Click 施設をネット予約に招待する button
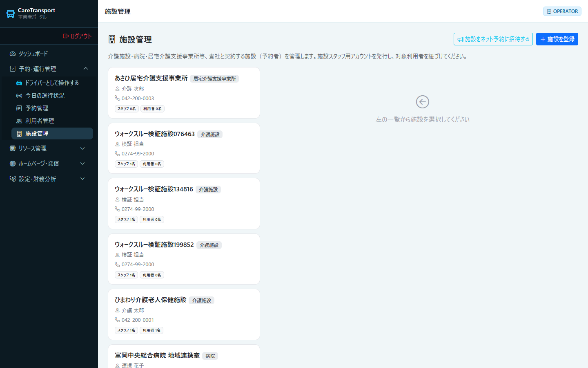Image resolution: width=588 pixels, height=368 pixels. (493, 39)
